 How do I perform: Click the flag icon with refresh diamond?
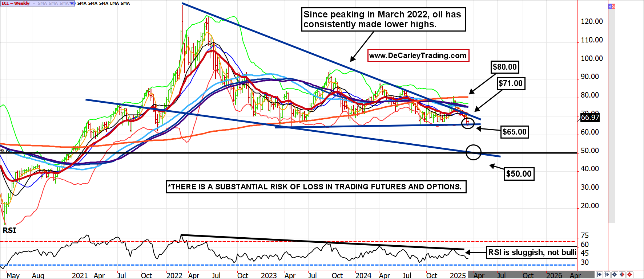[x=607, y=275]
